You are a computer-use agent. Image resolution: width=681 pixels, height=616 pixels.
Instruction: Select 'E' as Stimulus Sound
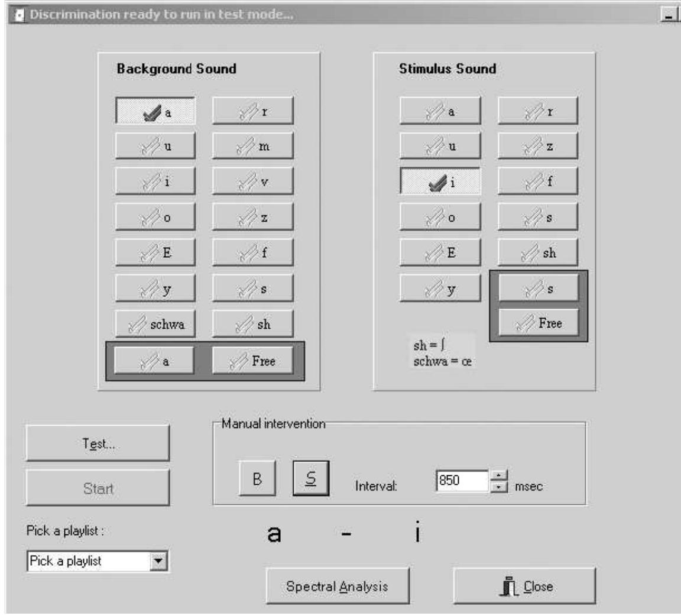point(440,252)
